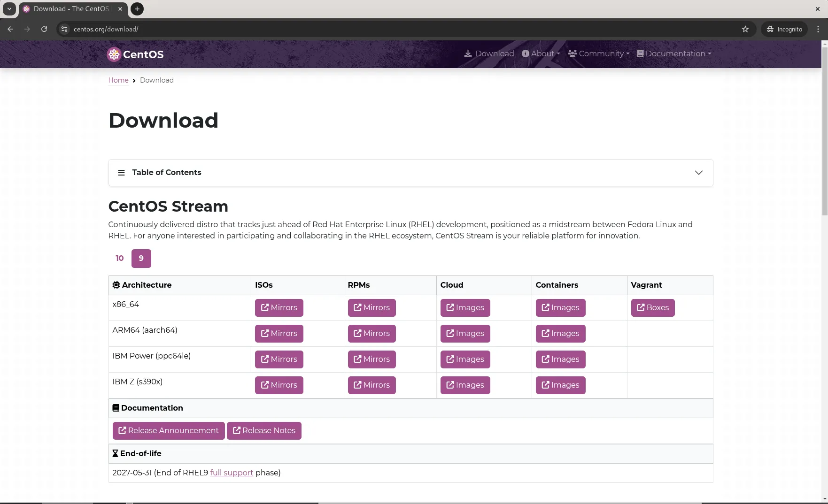This screenshot has width=828, height=504.
Task: Click the Table of Contents chevron
Action: click(x=698, y=173)
